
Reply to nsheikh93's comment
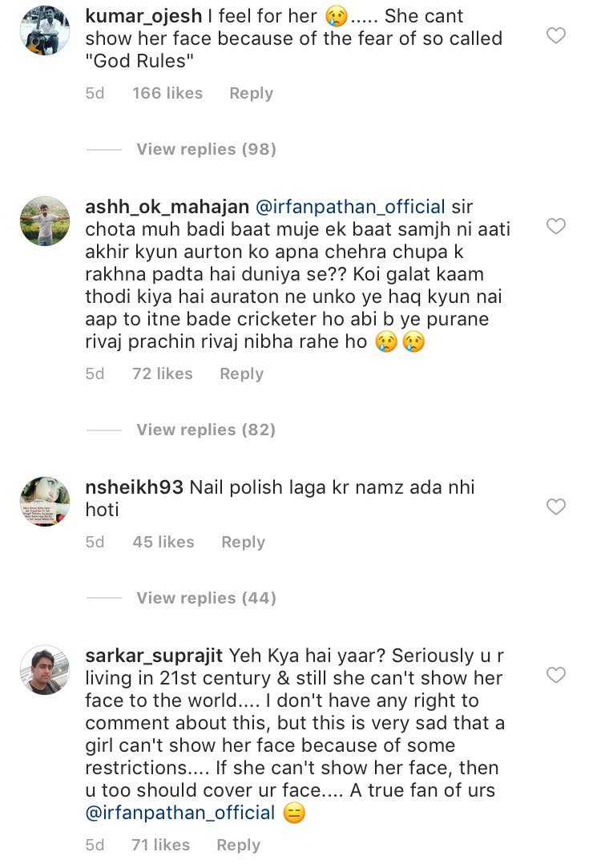[x=243, y=542]
